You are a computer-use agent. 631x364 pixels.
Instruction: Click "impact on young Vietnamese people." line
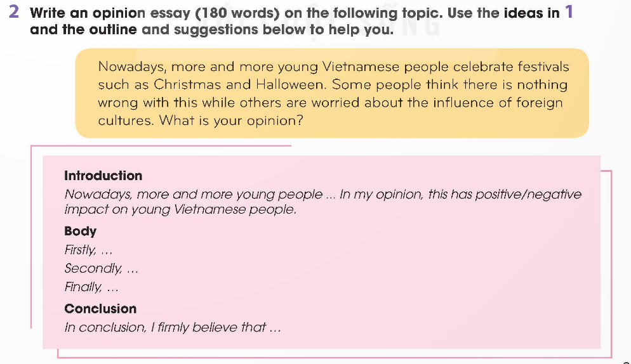pos(180,210)
